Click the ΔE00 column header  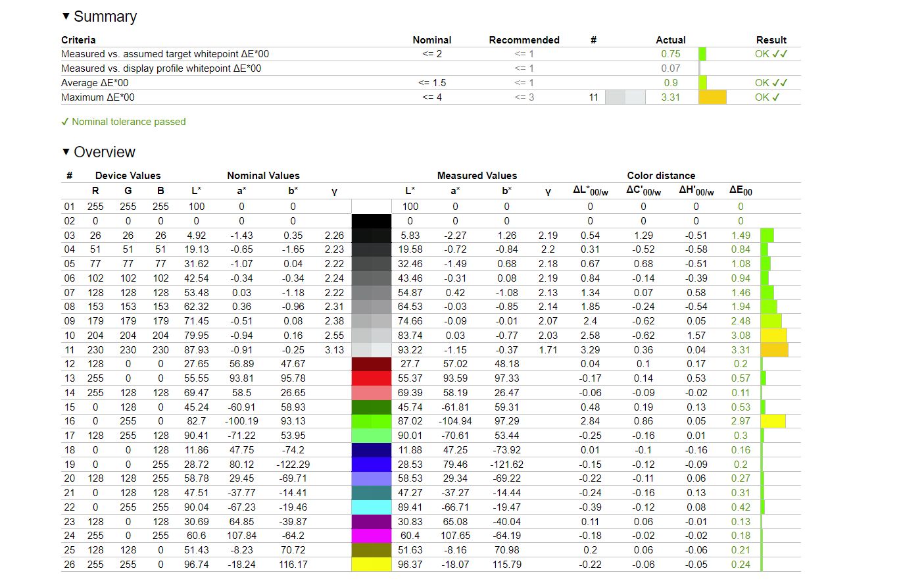click(741, 191)
